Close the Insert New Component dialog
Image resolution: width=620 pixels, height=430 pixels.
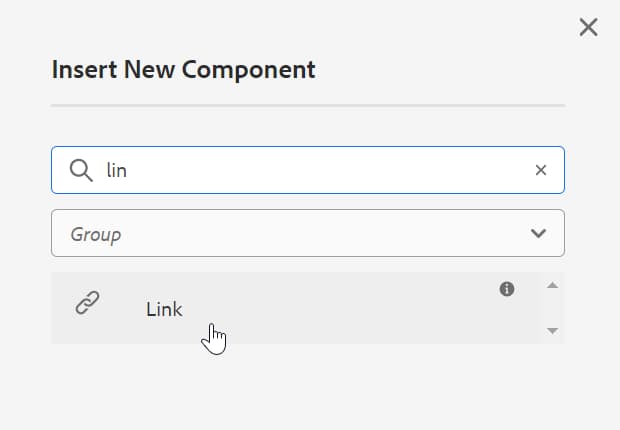pyautogui.click(x=588, y=27)
